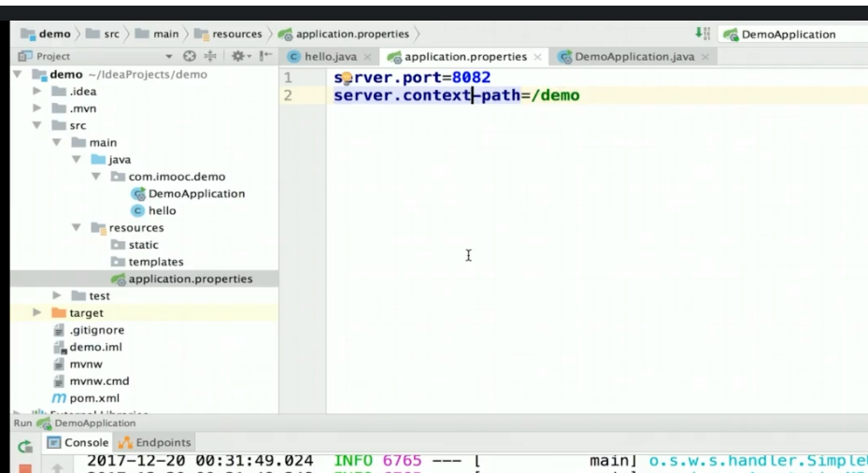Viewport: 868px width, 473px height.
Task: Close the hello.java tab
Action: coord(367,57)
